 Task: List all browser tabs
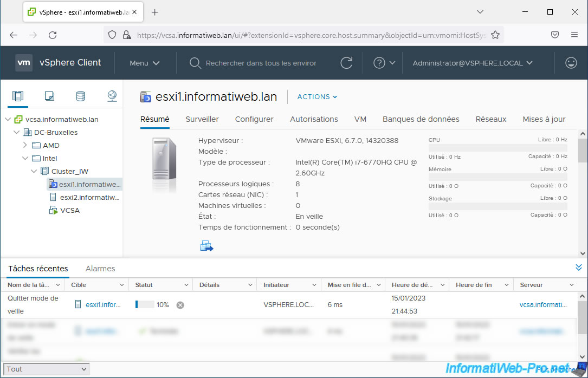(480, 12)
